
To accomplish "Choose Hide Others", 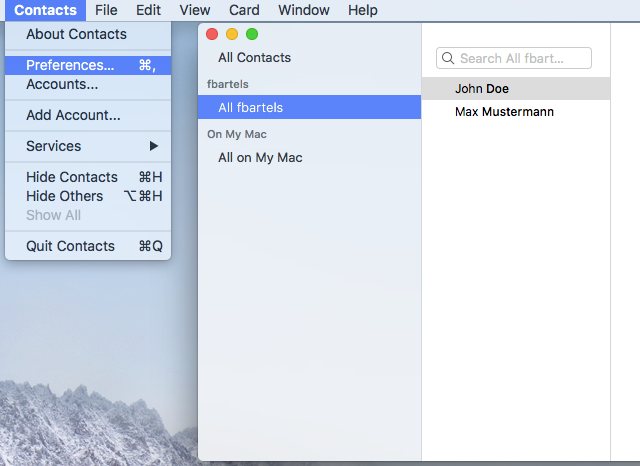I will (x=88, y=196).
